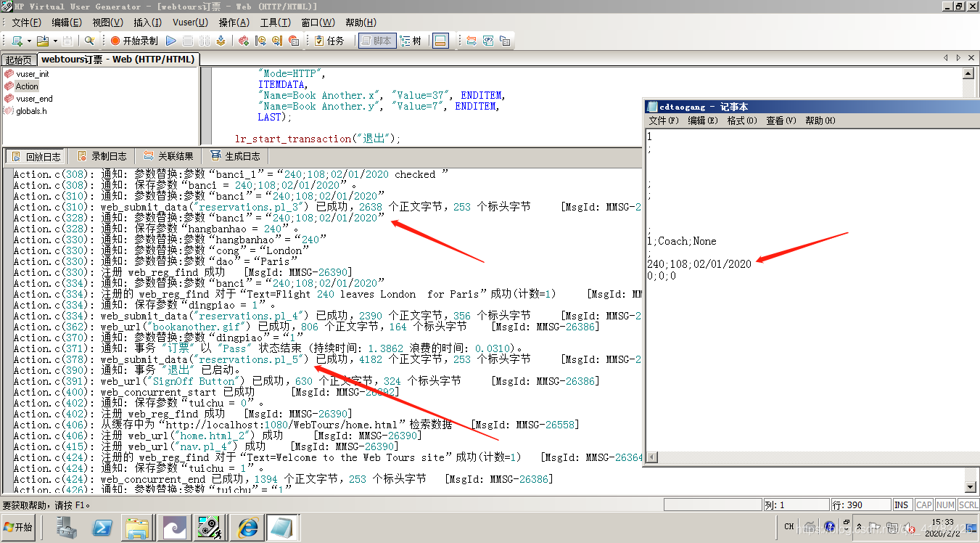The height and width of the screenshot is (543, 980).
Task: Open the 视图(V) menu in VuGen
Action: tap(107, 23)
